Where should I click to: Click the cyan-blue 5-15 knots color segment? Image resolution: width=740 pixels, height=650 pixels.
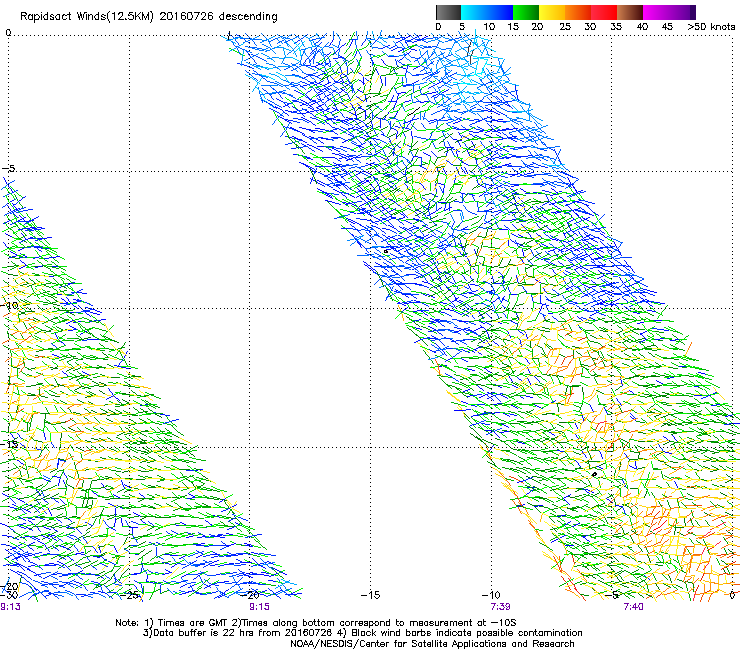(487, 12)
